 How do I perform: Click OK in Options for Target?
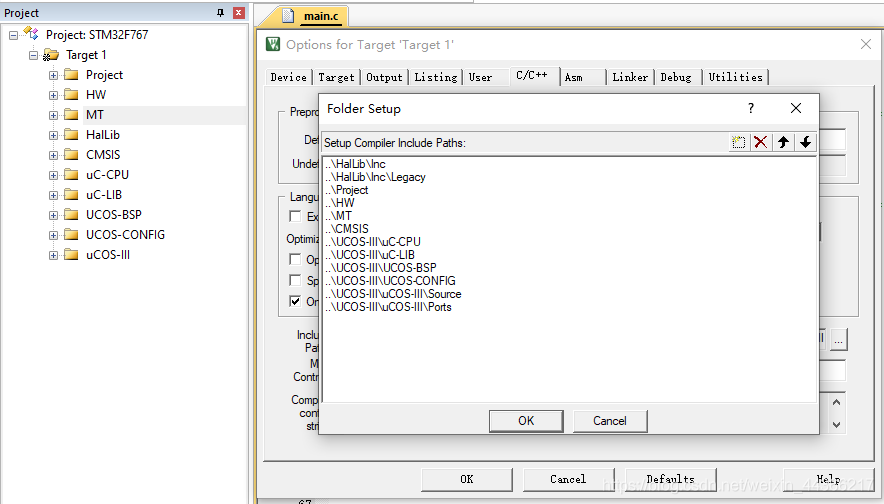[x=467, y=479]
